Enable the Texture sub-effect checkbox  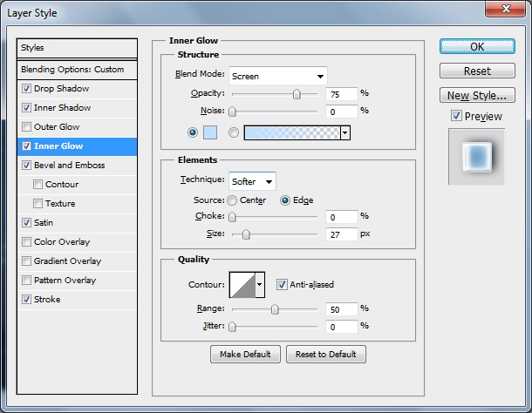point(38,203)
